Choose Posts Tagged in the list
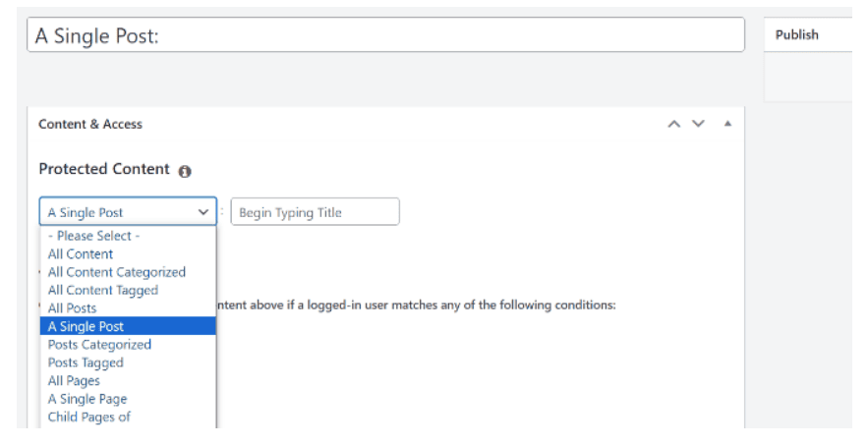868x446 pixels. 86,362
